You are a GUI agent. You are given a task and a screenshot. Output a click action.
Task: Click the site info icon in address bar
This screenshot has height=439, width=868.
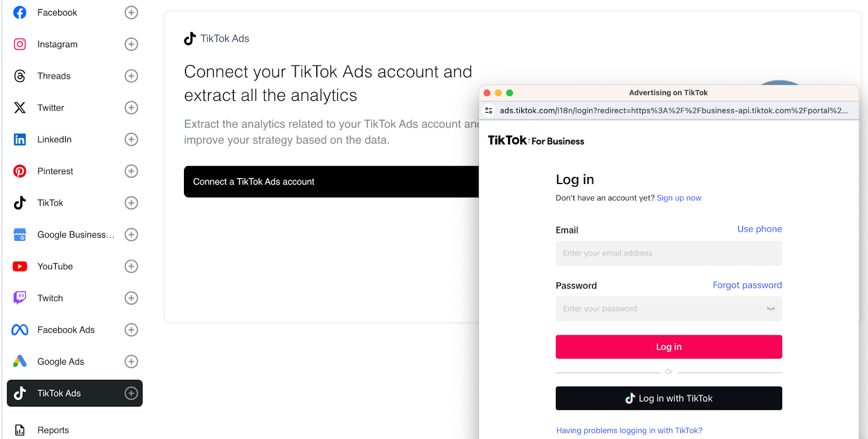tap(489, 110)
